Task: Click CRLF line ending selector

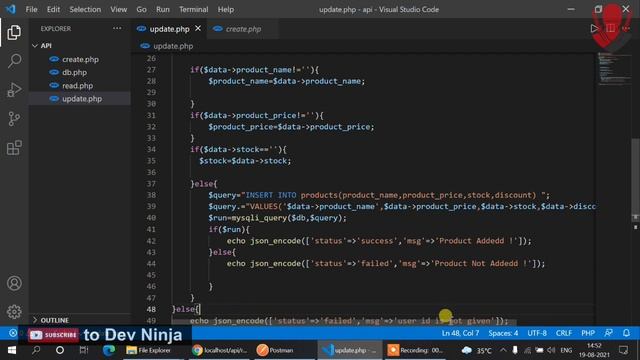Action: click(x=564, y=333)
